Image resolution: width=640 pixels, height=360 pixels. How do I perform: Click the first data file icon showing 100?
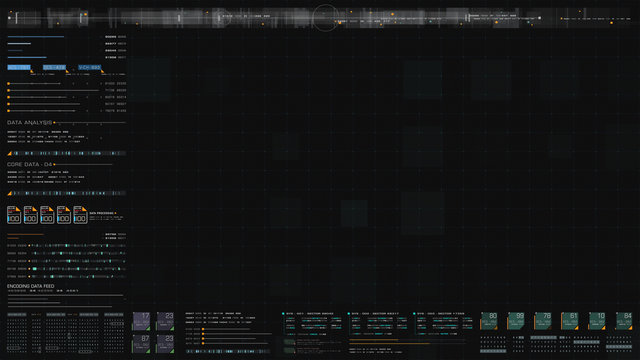click(14, 215)
